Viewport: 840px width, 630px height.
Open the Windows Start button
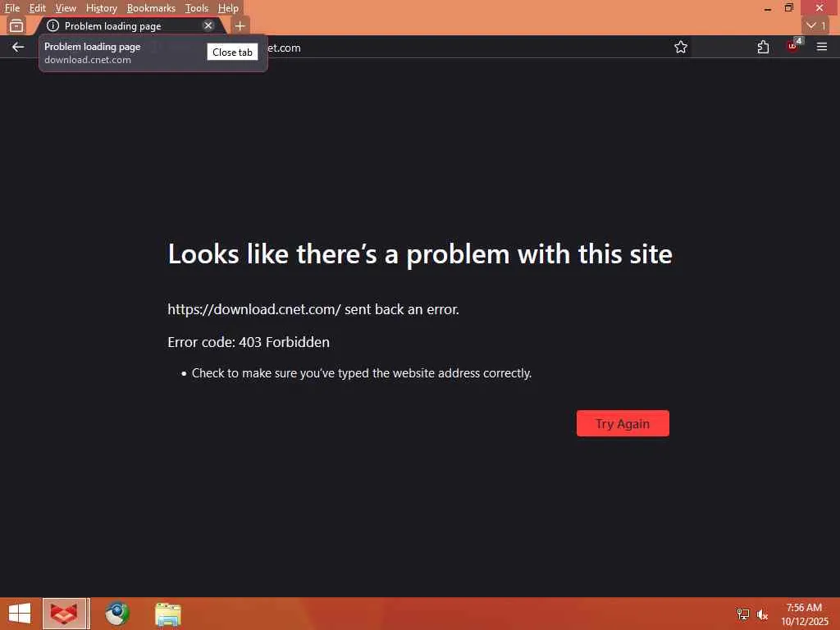[x=20, y=614]
